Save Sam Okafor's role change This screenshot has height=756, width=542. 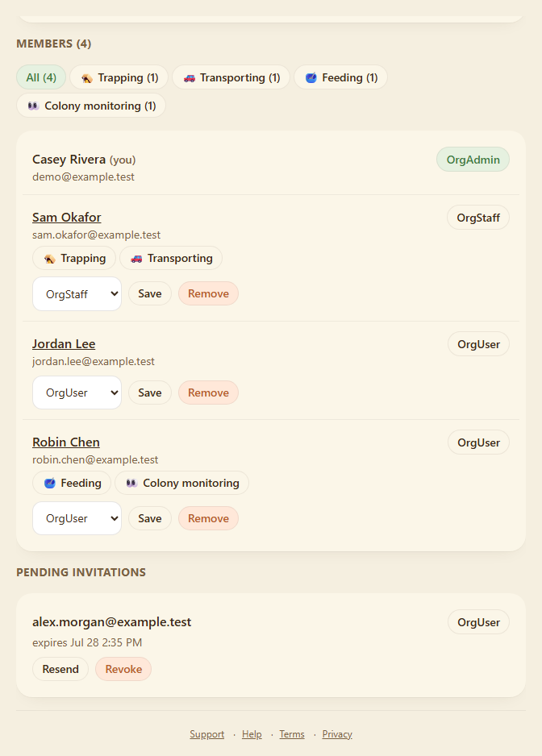pos(150,293)
